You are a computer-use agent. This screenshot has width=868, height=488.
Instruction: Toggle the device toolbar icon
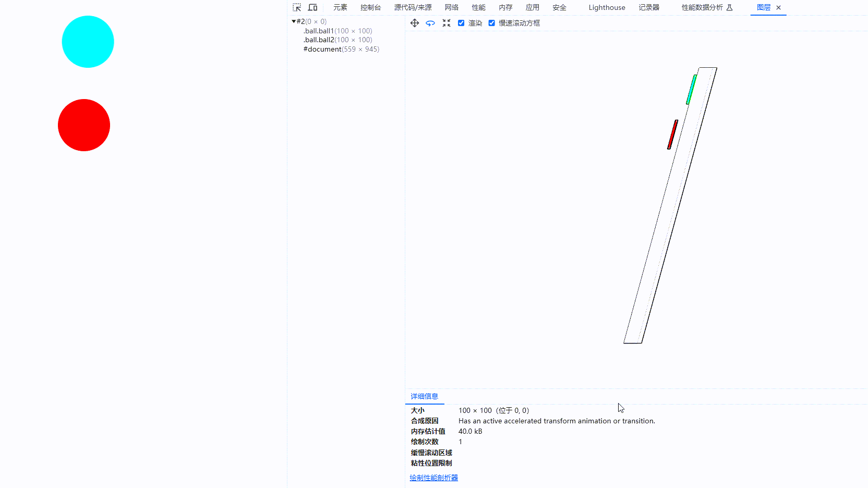pos(312,7)
